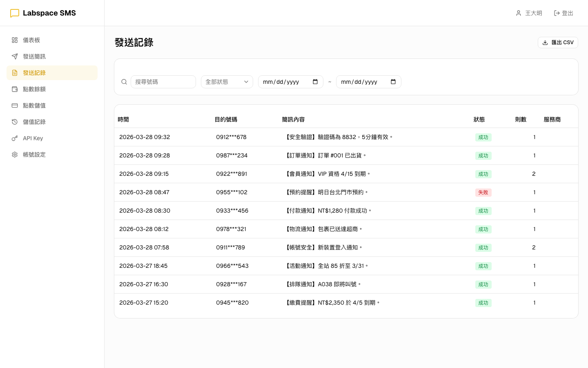This screenshot has width=588, height=368.
Task: Click the 0912***678 record row
Action: click(286, 137)
